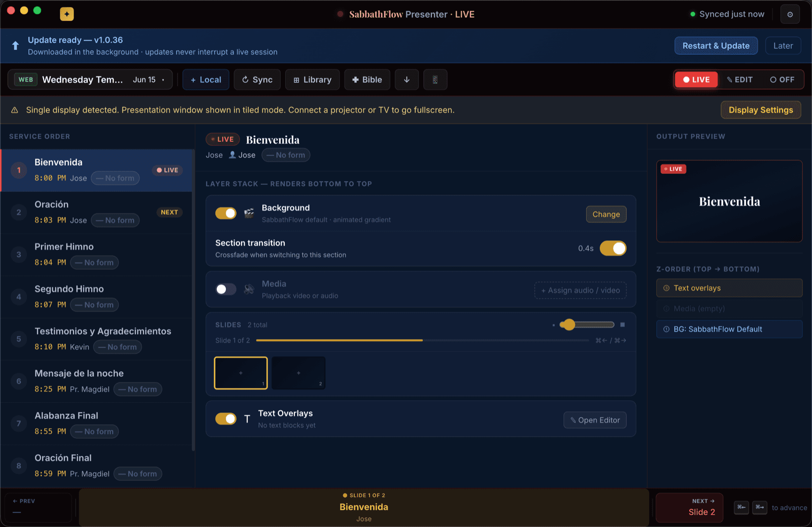This screenshot has width=812, height=527.
Task: Click the muted speaker icon beside Media
Action: pos(249,289)
